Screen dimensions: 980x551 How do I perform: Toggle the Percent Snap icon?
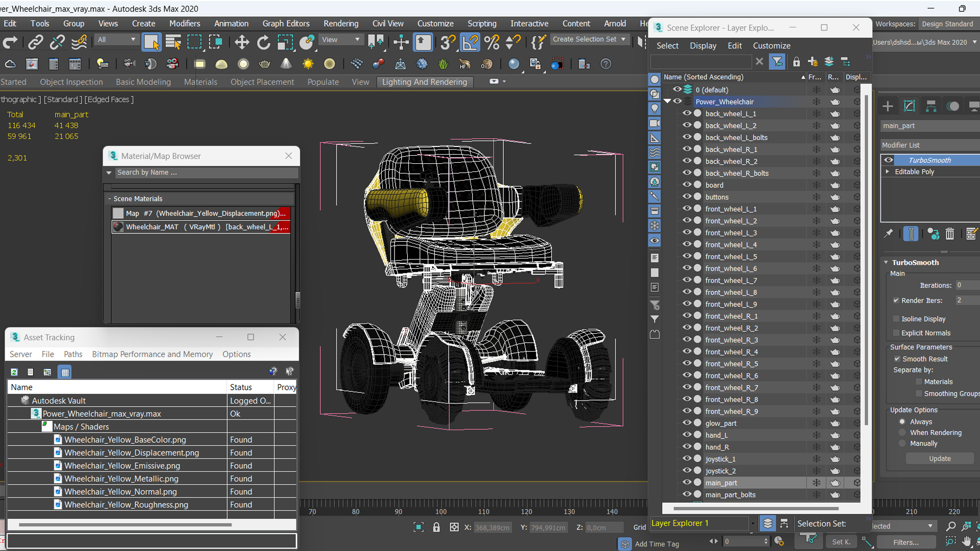pyautogui.click(x=492, y=42)
